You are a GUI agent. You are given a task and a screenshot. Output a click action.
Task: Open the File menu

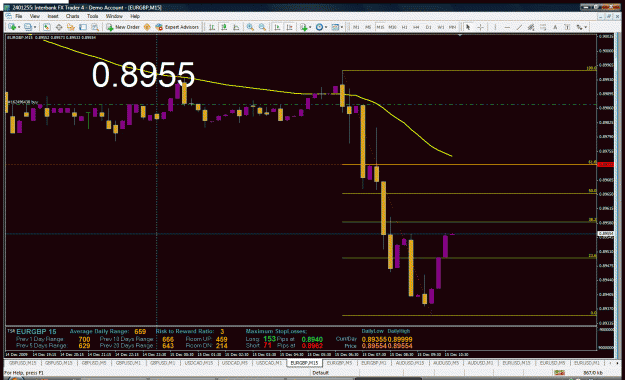tap(18, 16)
